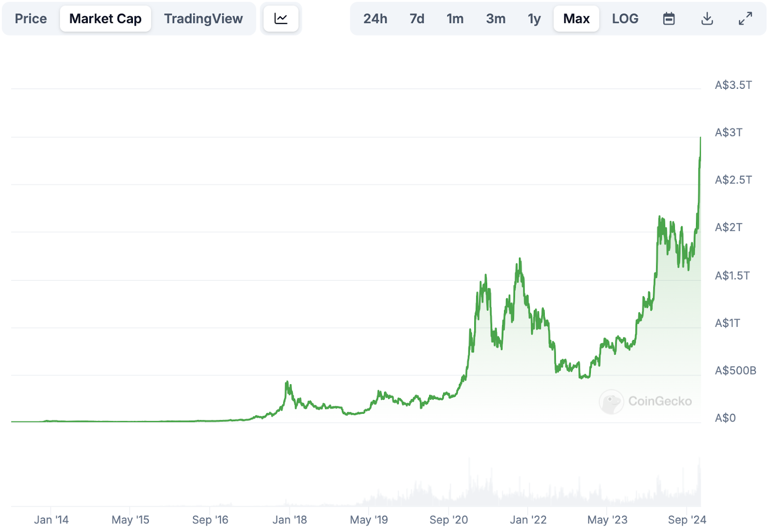Select the 24h time range
The image size is (768, 532).
click(375, 19)
